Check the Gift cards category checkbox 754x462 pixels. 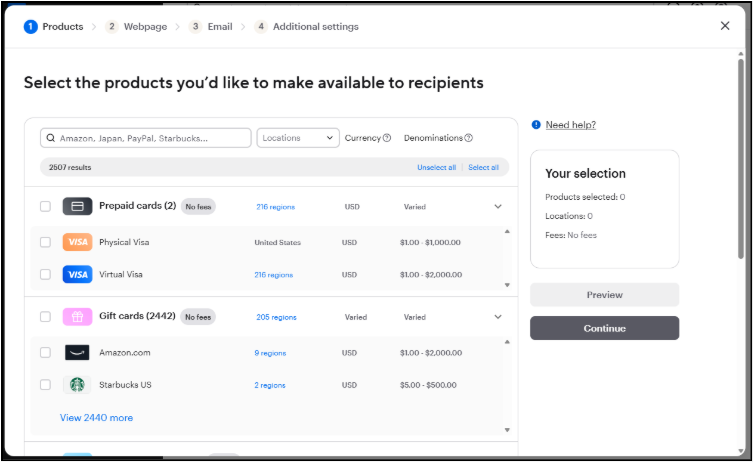[45, 317]
